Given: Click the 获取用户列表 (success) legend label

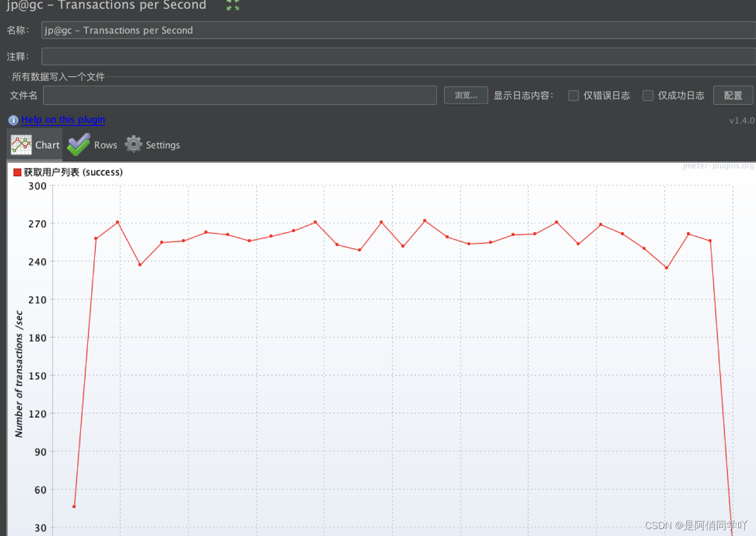Looking at the screenshot, I should click(73, 172).
